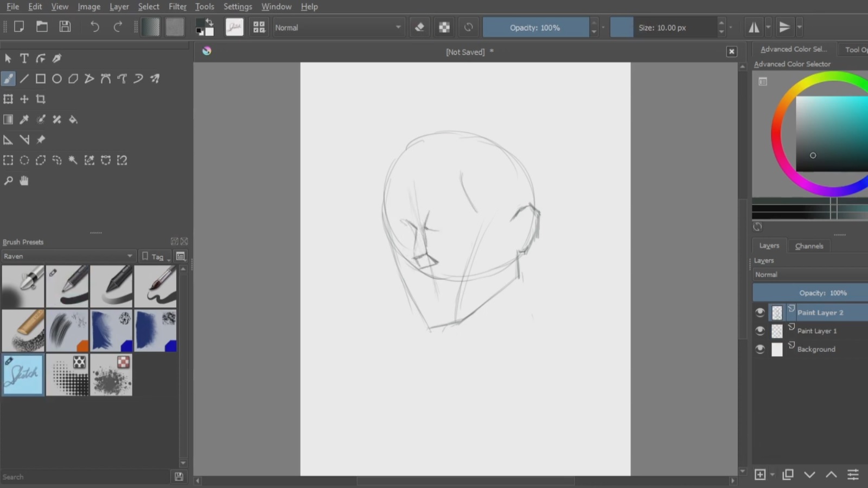The image size is (868, 488).
Task: Hide the Background layer
Action: pyautogui.click(x=760, y=349)
